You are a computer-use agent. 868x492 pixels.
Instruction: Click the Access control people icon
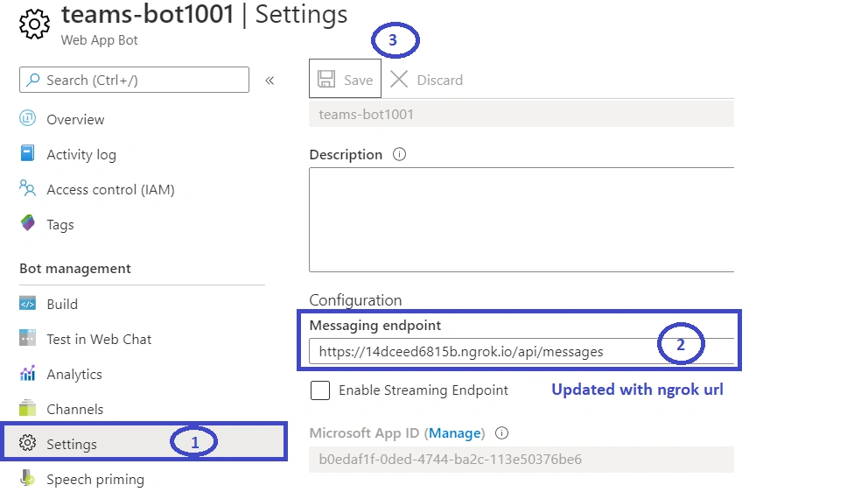point(28,188)
